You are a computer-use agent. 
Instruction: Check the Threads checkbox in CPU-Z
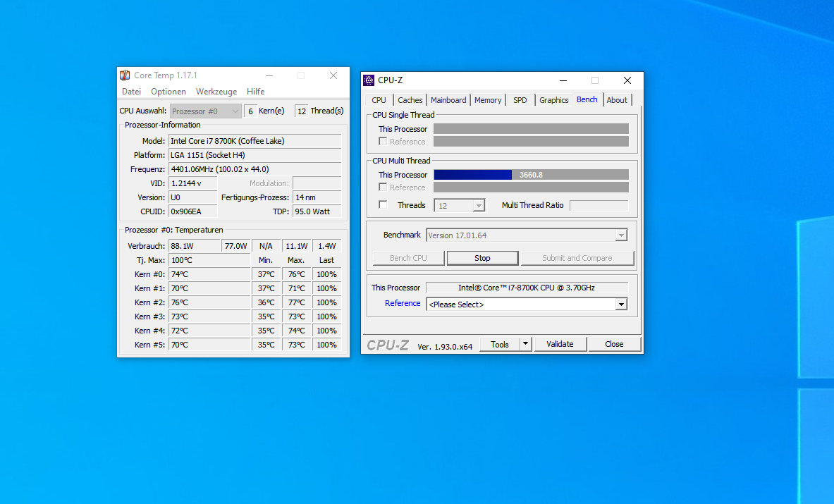pyautogui.click(x=383, y=204)
